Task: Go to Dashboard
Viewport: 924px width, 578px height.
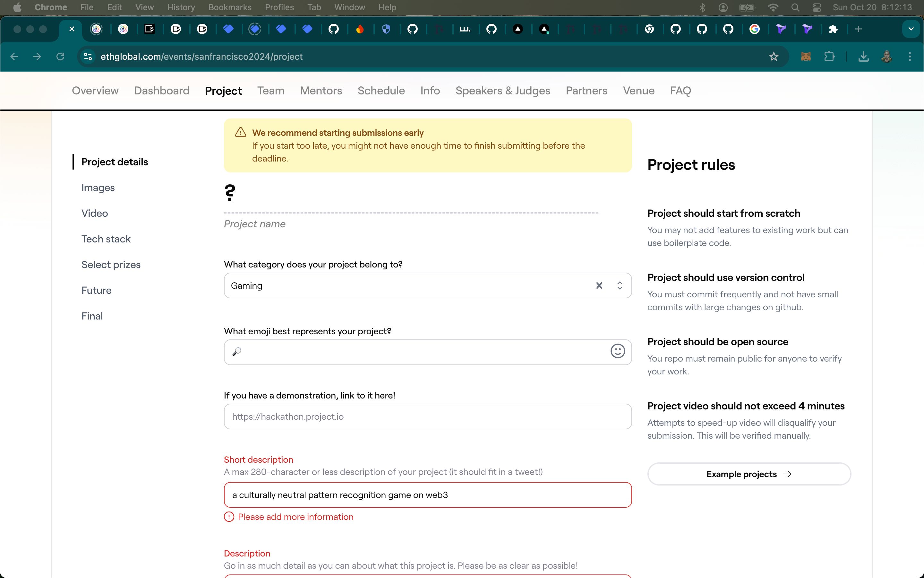Action: coord(161,91)
